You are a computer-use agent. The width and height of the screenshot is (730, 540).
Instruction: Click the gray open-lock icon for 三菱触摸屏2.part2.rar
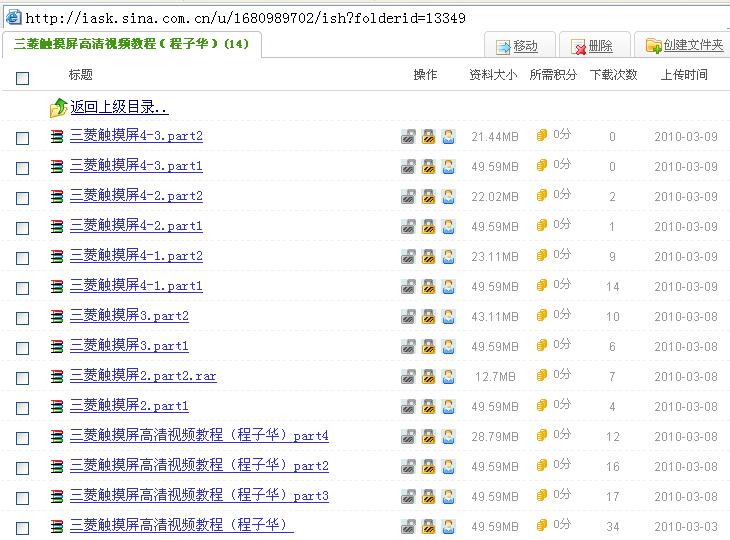tap(408, 377)
